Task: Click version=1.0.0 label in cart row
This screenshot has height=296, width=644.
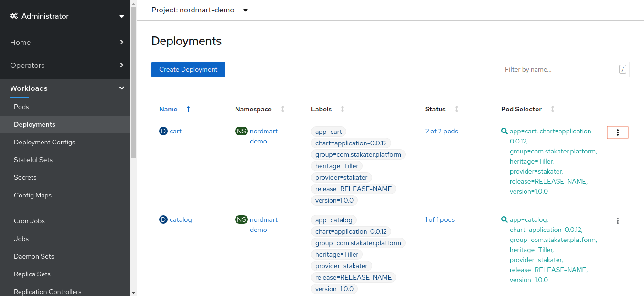Action: [x=334, y=200]
